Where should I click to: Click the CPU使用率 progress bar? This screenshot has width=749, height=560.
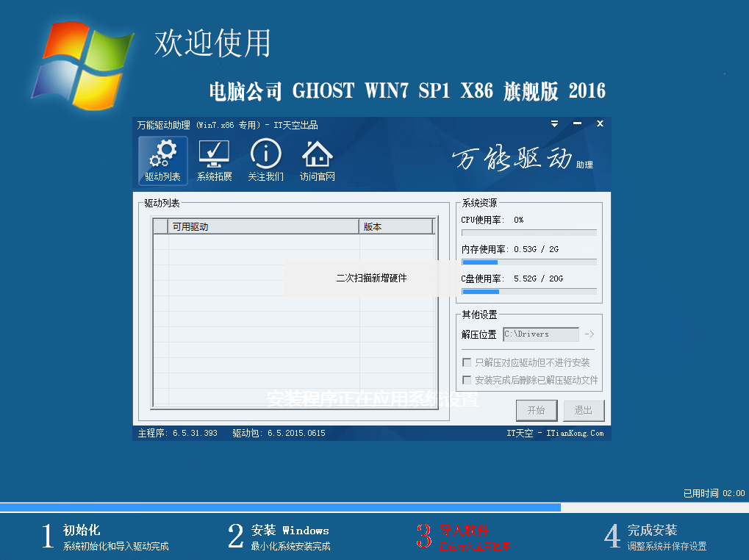(x=529, y=233)
